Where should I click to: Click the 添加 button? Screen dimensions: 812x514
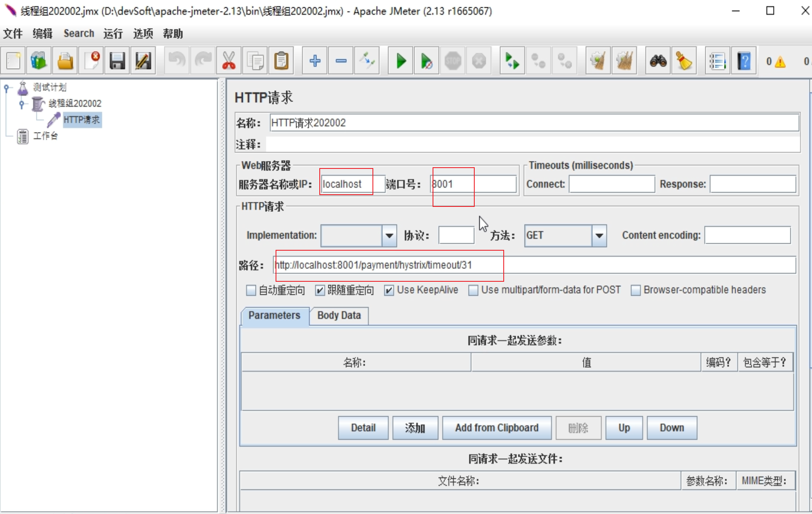(x=415, y=428)
